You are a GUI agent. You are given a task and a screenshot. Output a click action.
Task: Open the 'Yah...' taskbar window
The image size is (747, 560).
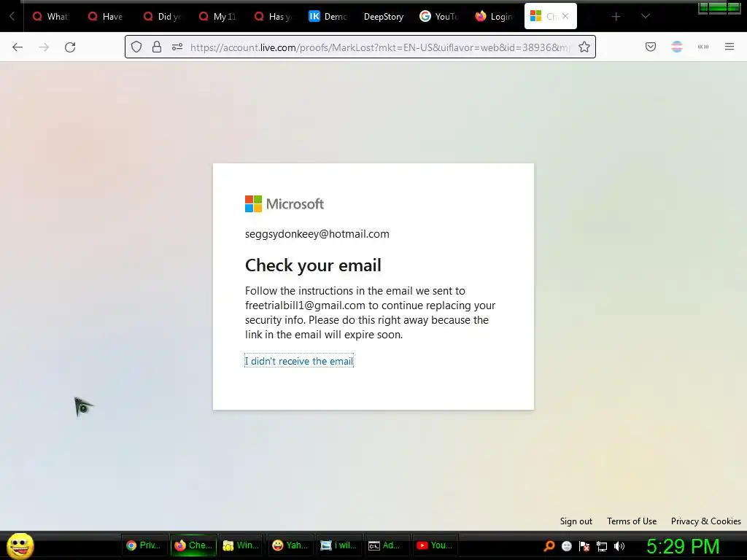290,545
